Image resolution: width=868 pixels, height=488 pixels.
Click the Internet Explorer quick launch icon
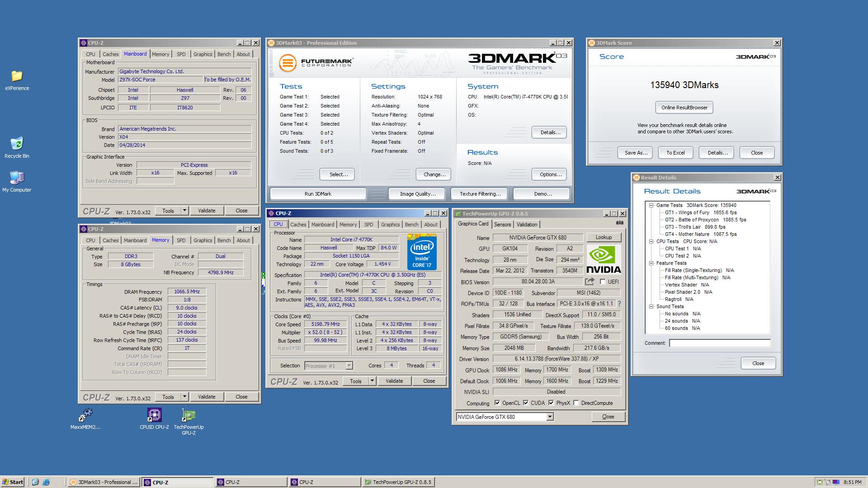[x=46, y=482]
